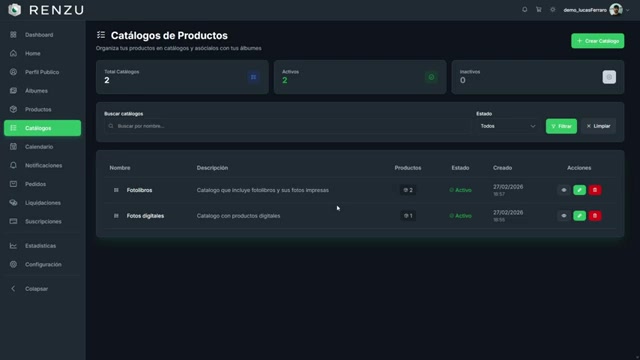Open the shopping cart icon
640x360 pixels.
538,9
